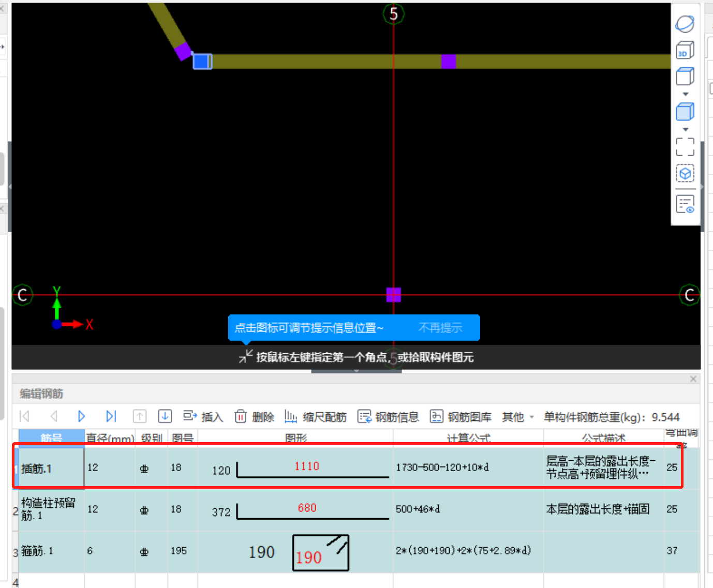Click formula cell 2*(190+190)+2*(75+2.89*d)

point(468,551)
